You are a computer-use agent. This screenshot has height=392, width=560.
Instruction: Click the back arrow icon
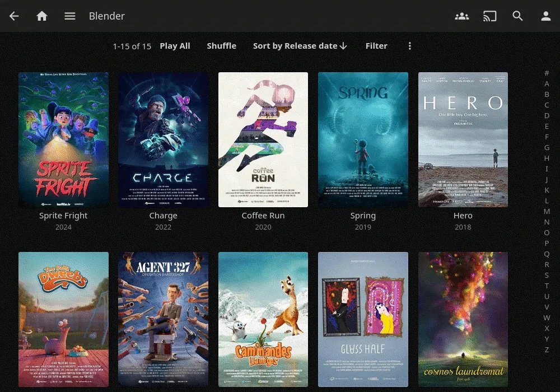pos(14,16)
